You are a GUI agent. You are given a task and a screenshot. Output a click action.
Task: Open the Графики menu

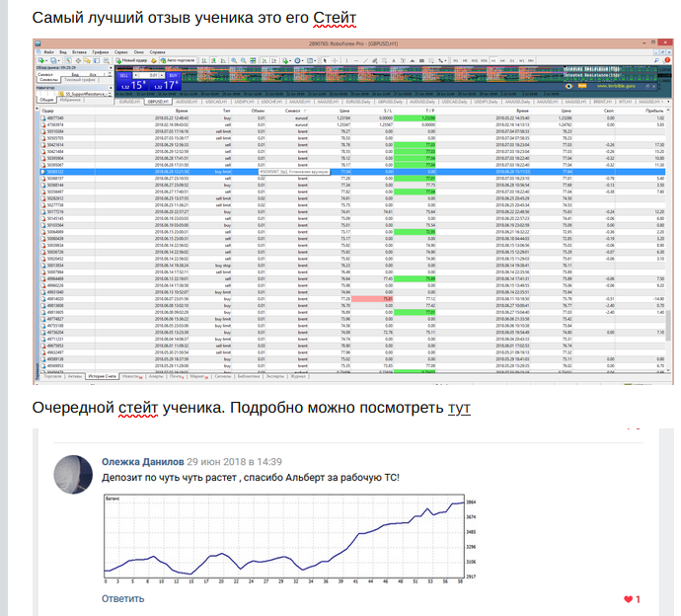coord(101,52)
